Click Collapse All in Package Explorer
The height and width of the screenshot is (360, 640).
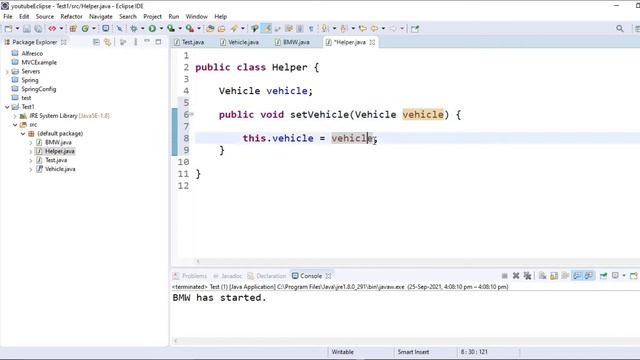(96, 42)
